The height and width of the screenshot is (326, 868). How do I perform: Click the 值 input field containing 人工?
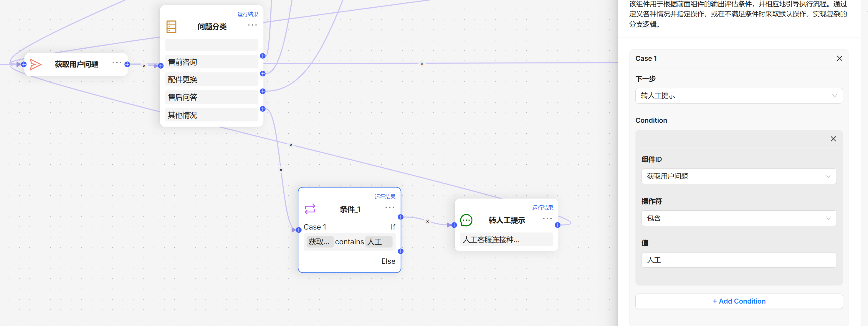coord(739,260)
